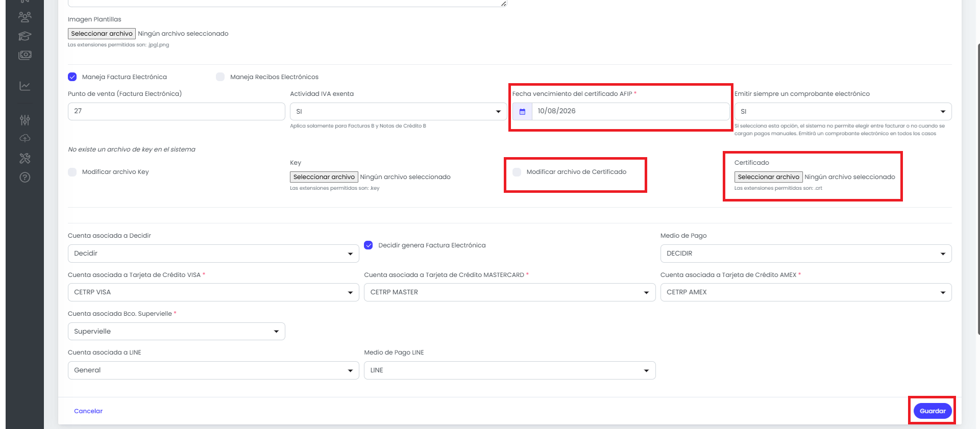This screenshot has height=429, width=980.
Task: Click the textarea resize handle at top
Action: [x=503, y=4]
